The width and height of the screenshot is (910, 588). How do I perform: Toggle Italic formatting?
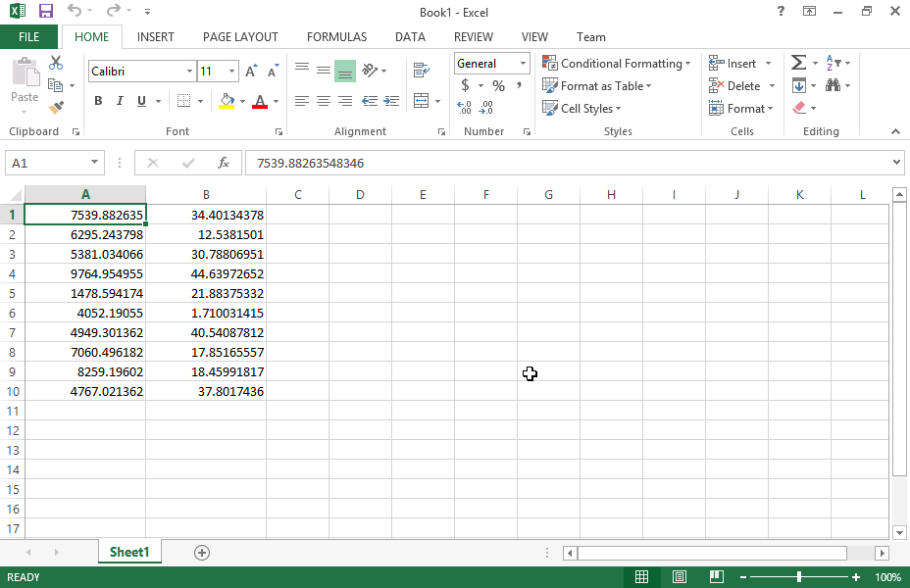(x=120, y=101)
